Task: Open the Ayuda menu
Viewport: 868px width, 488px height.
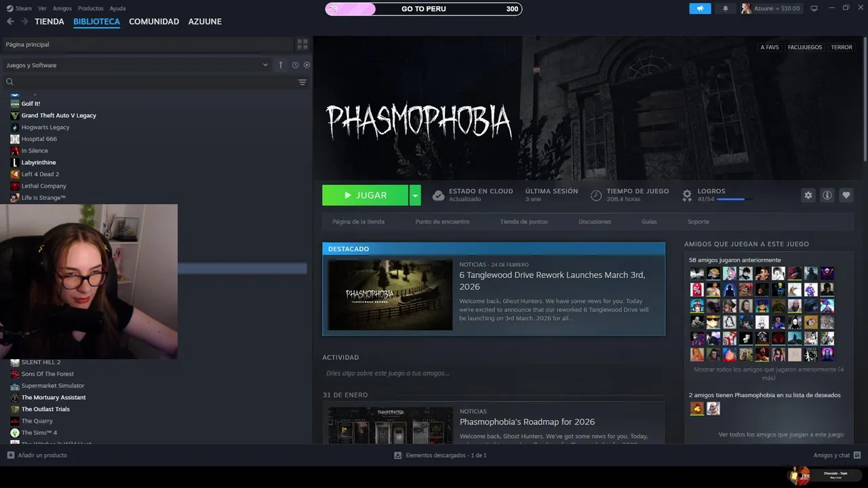Action: 117,9
